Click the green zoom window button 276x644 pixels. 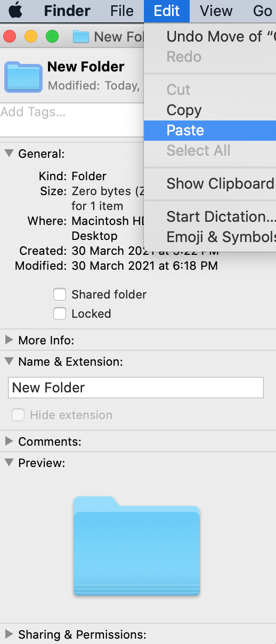(52, 37)
